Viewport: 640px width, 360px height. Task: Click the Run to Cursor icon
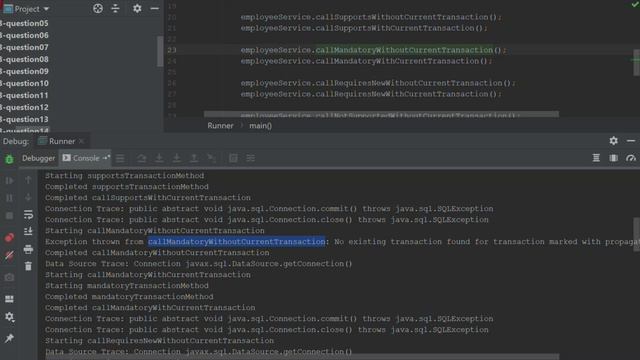(211, 158)
